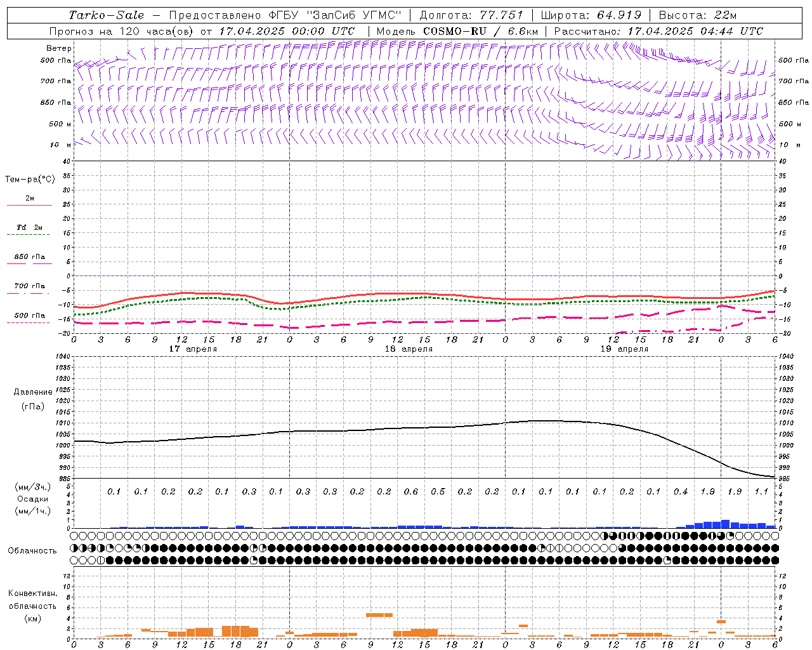
Task: Select the 17 апреля date label
Action: click(x=193, y=349)
